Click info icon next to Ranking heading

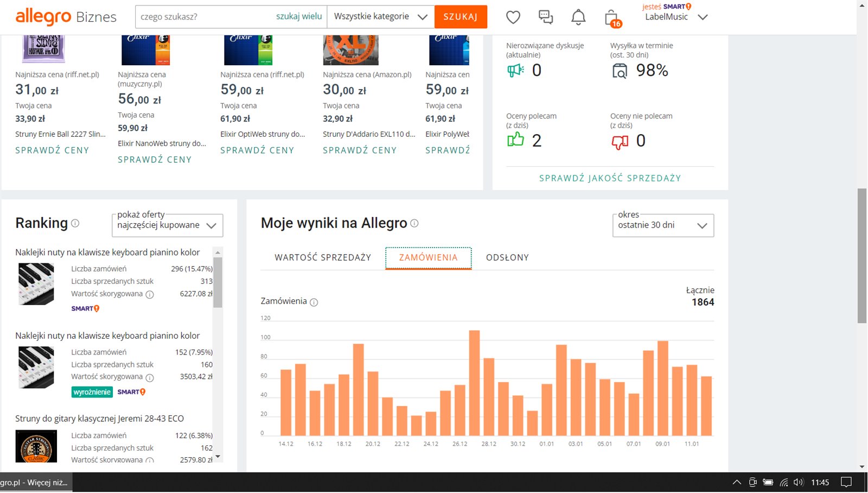[75, 223]
